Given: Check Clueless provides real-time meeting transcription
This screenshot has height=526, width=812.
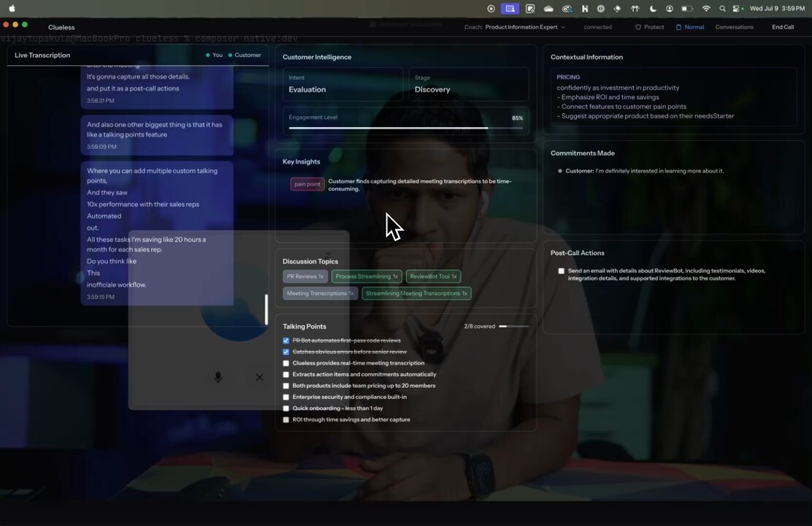Looking at the screenshot, I should pos(286,363).
